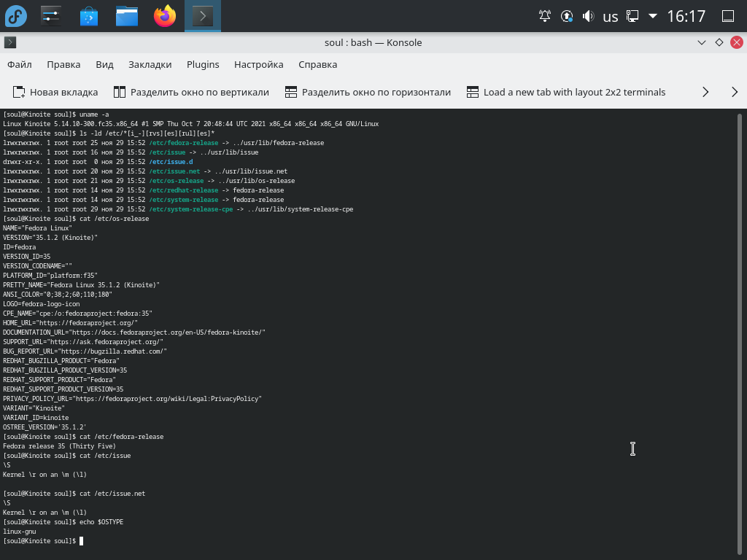Click the 'echo $OSTYPE' command line
This screenshot has height=560, width=747.
click(x=63, y=522)
